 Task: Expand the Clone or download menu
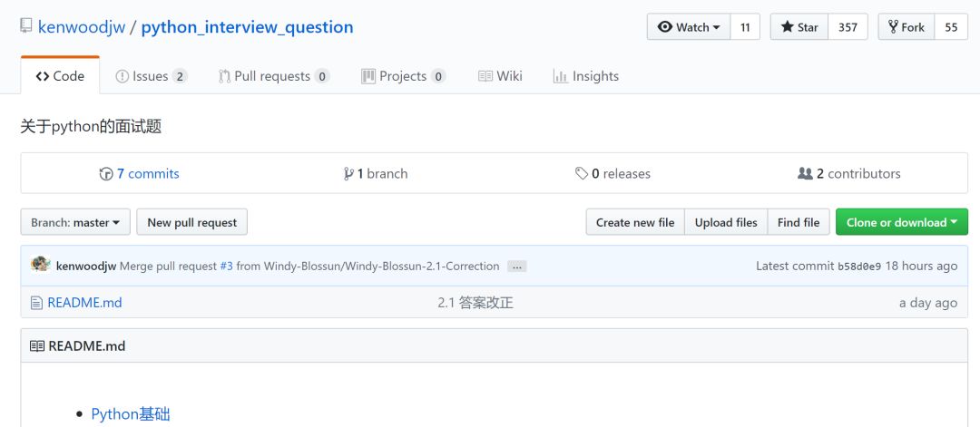(901, 222)
